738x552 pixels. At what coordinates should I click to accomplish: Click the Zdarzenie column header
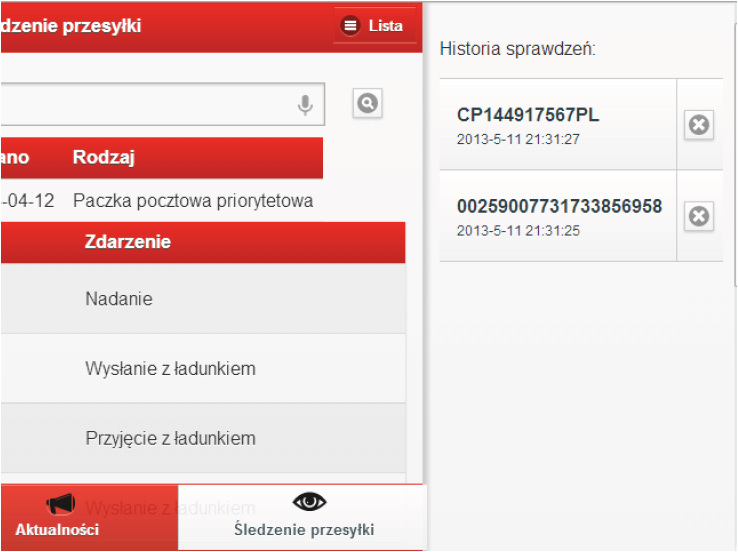[x=128, y=242]
